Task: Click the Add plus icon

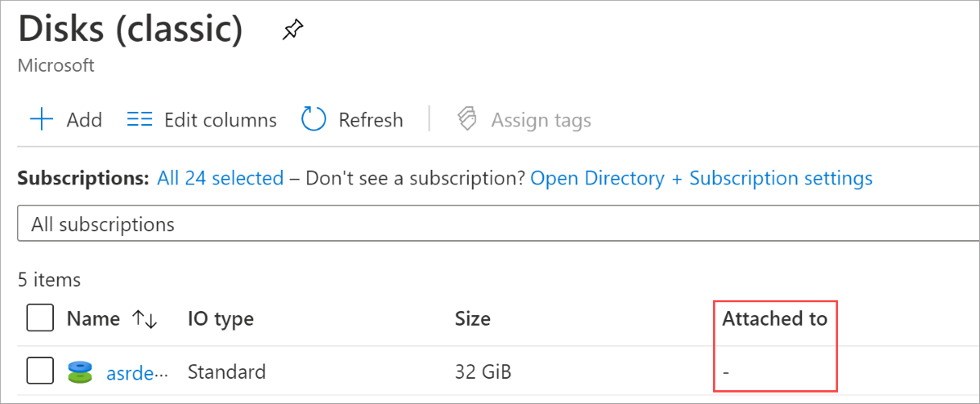Action: [x=41, y=120]
